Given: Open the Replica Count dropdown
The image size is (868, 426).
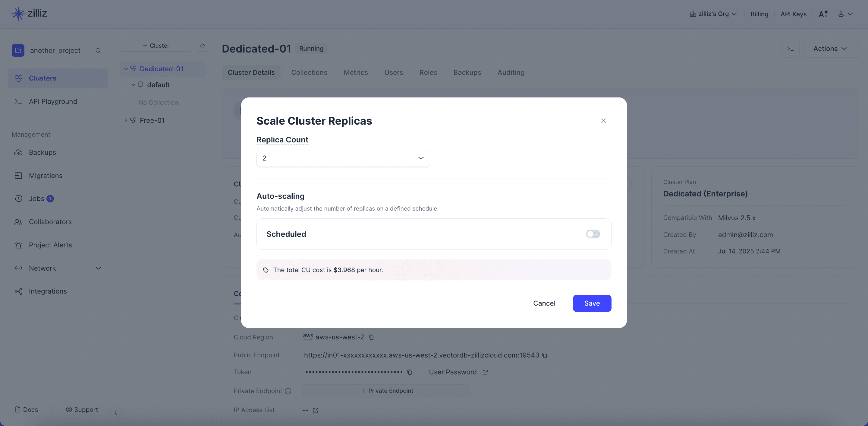Looking at the screenshot, I should [343, 158].
